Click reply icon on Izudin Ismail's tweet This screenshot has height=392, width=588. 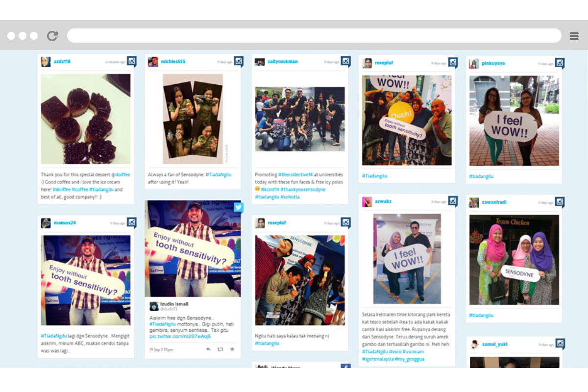(x=208, y=349)
